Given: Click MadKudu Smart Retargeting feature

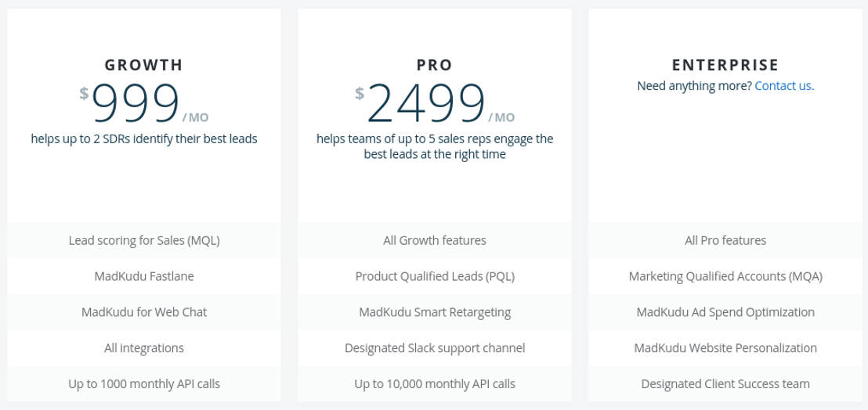Looking at the screenshot, I should (x=435, y=312).
